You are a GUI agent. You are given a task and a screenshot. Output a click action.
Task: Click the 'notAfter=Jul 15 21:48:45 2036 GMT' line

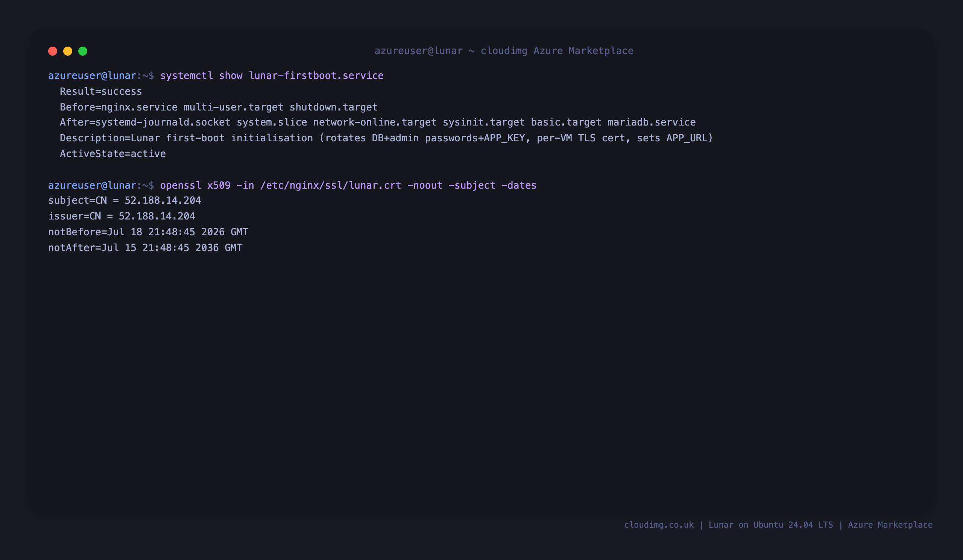(145, 247)
